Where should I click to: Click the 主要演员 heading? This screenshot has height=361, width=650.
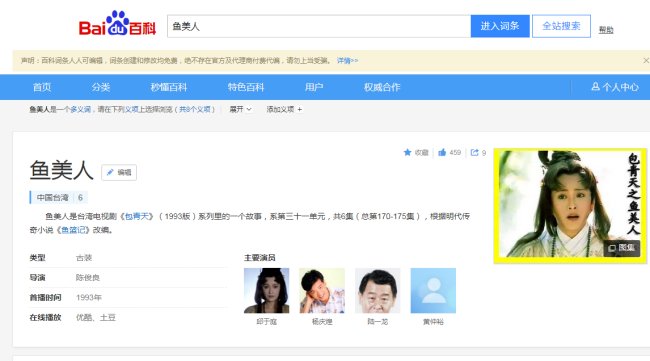pos(260,258)
